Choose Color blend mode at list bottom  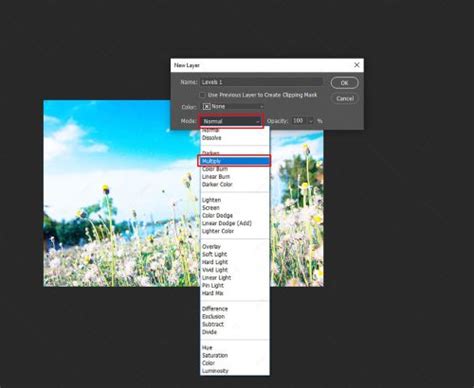point(235,363)
